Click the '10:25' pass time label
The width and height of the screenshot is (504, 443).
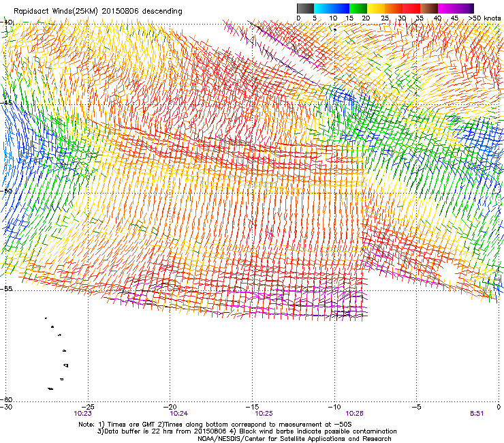264,414
